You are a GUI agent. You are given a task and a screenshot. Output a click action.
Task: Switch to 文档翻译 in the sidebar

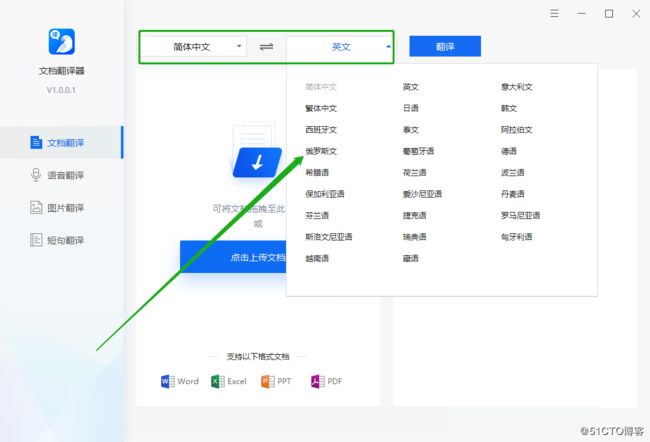(x=61, y=143)
